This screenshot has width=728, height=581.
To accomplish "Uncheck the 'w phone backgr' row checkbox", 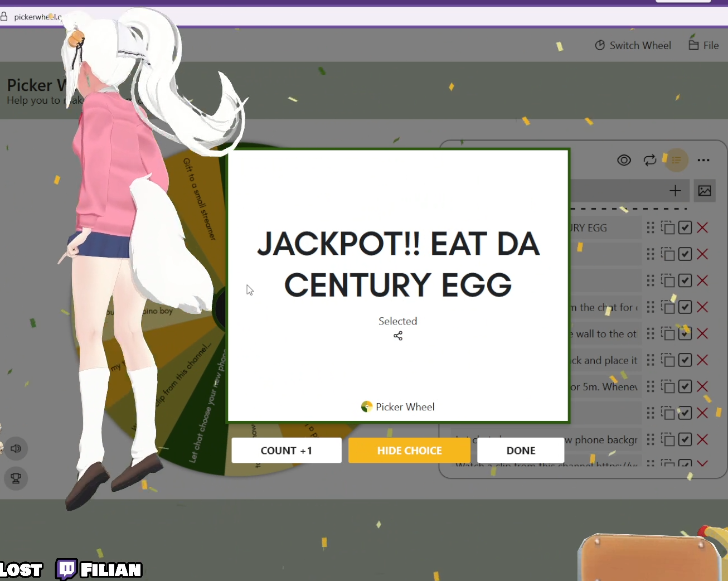I will coord(685,439).
